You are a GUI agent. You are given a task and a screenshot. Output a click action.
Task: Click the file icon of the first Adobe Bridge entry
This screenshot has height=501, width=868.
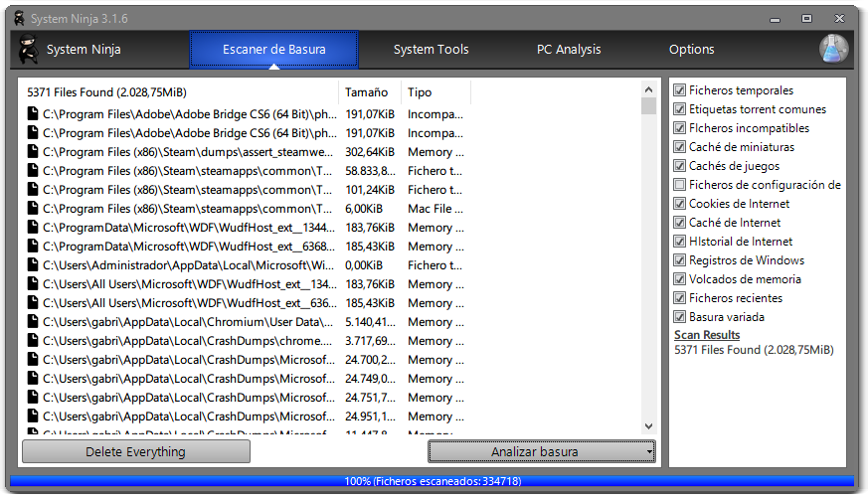coord(33,114)
